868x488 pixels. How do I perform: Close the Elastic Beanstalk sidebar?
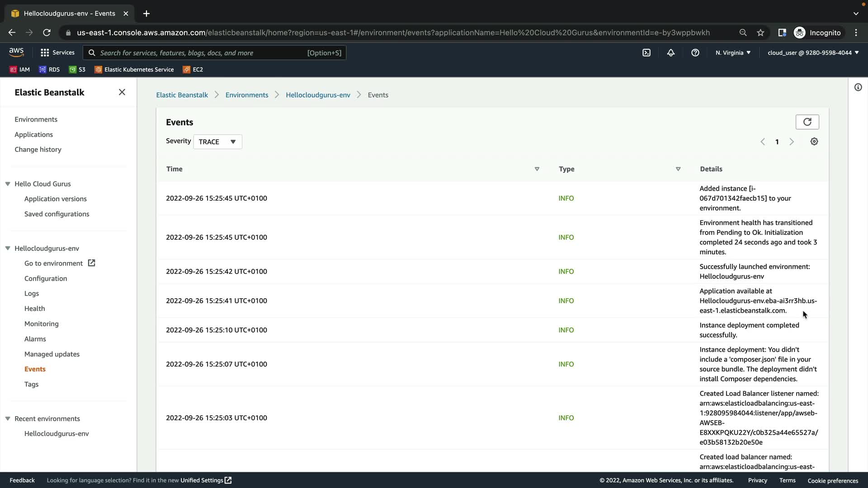pyautogui.click(x=122, y=92)
